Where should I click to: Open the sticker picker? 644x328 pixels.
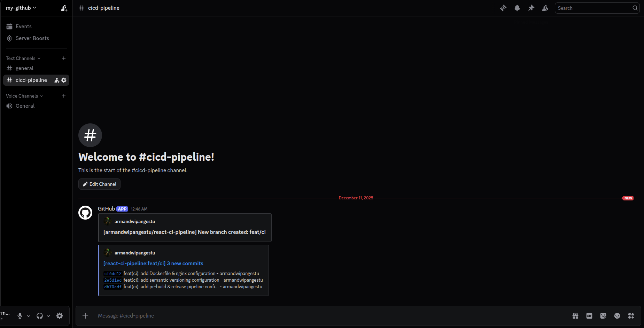pos(603,316)
